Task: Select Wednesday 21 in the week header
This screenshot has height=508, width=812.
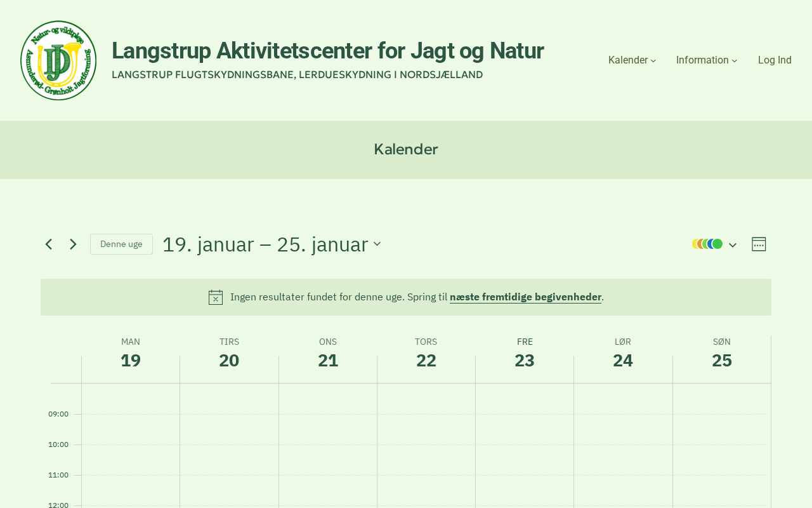Action: coord(328,360)
